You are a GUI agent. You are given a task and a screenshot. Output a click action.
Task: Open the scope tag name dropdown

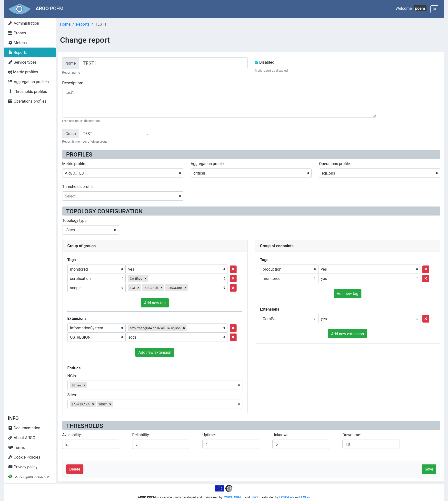tap(96, 288)
